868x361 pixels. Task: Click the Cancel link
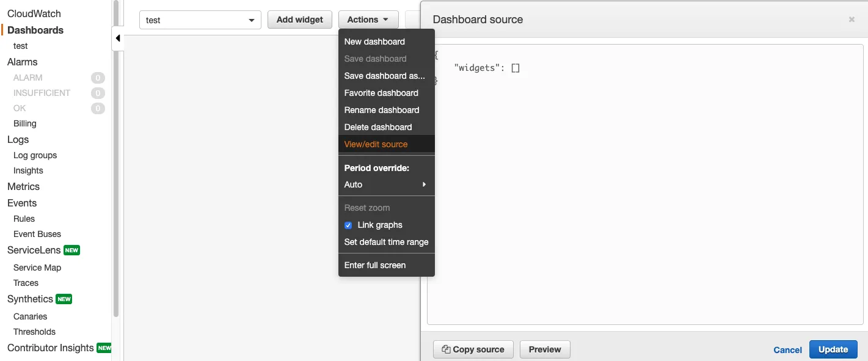point(787,350)
